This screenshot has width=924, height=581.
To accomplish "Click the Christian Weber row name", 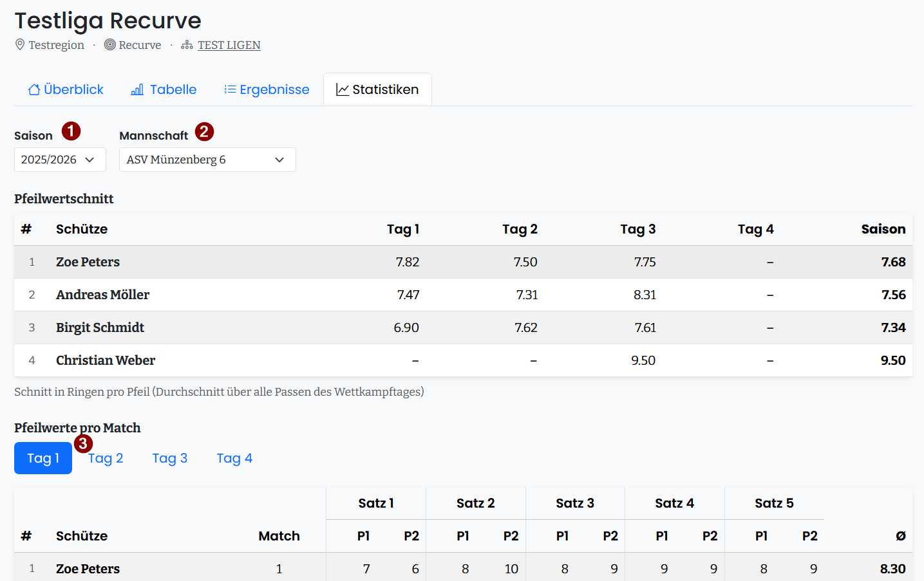I will coord(106,360).
